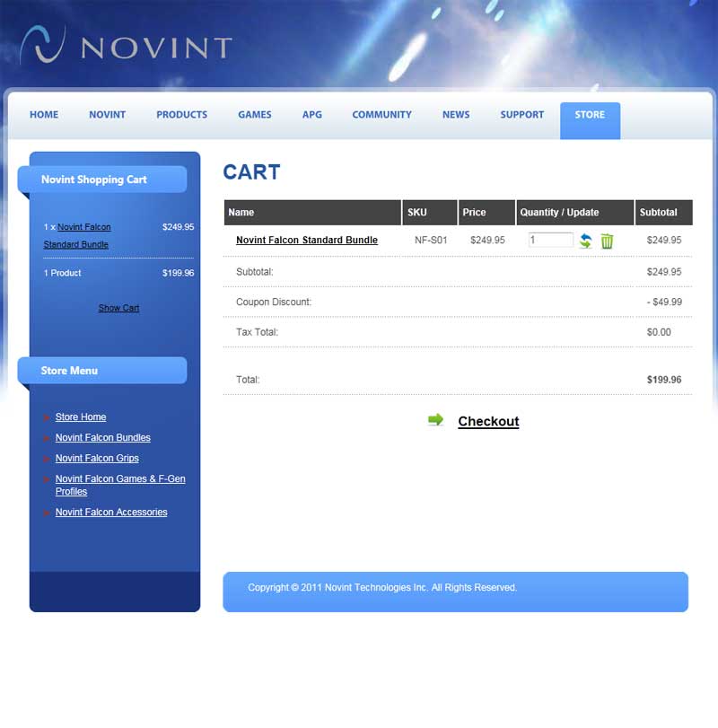This screenshot has height=728, width=718.
Task: Open Novint Falcon Grips category
Action: pyautogui.click(x=97, y=458)
